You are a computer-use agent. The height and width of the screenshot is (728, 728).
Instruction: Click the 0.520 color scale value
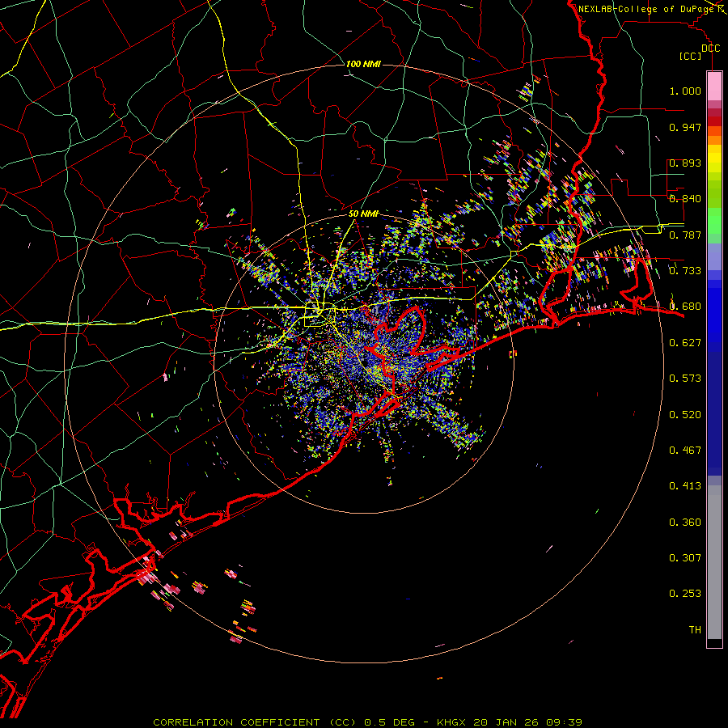[685, 415]
